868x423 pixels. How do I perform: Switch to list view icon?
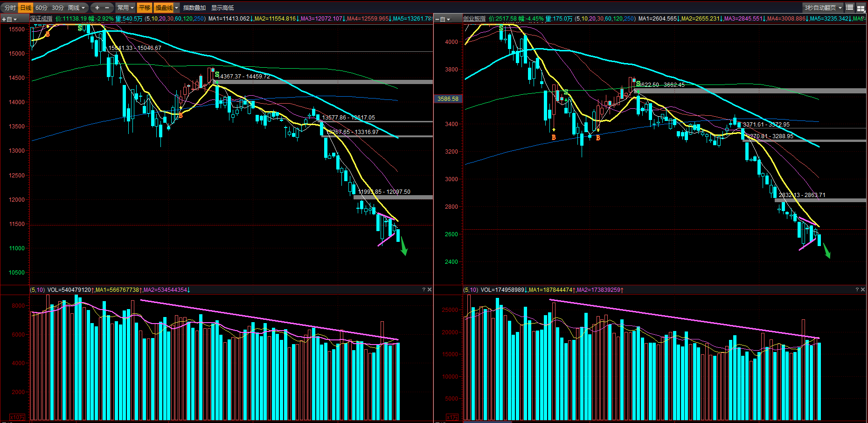pos(850,7)
